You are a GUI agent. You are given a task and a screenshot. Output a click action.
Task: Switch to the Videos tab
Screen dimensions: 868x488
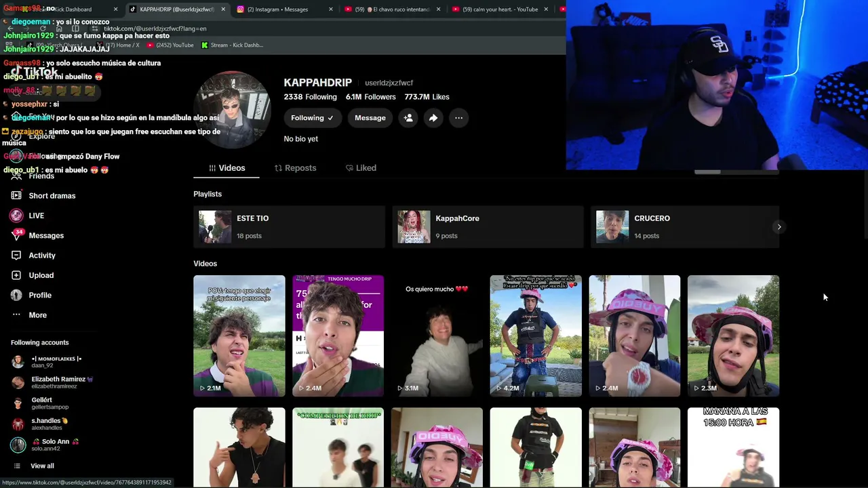coord(226,168)
